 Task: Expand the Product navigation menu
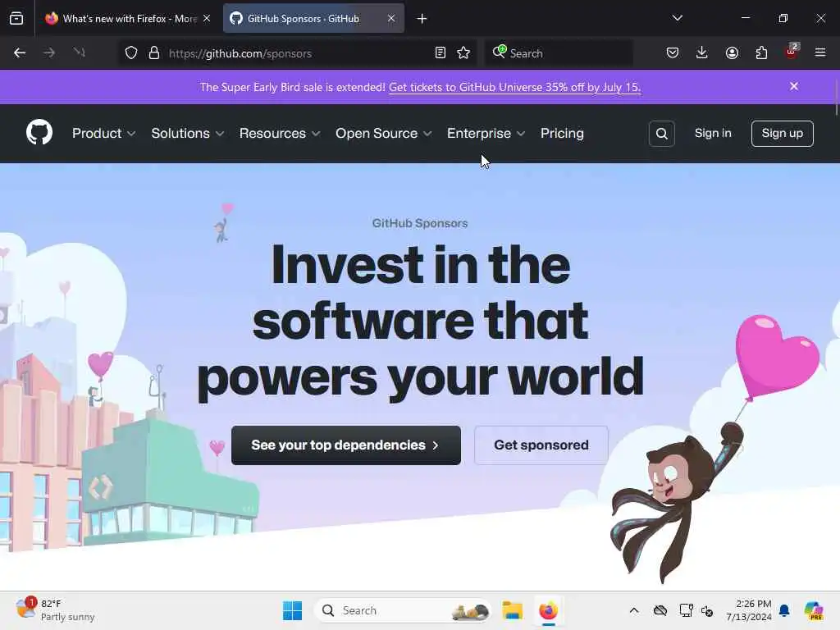(103, 134)
